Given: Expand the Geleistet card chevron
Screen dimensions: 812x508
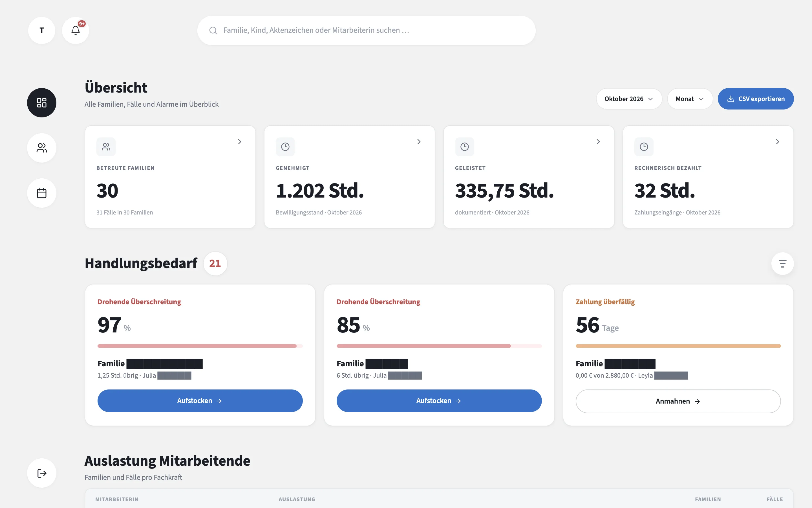Looking at the screenshot, I should pos(598,142).
